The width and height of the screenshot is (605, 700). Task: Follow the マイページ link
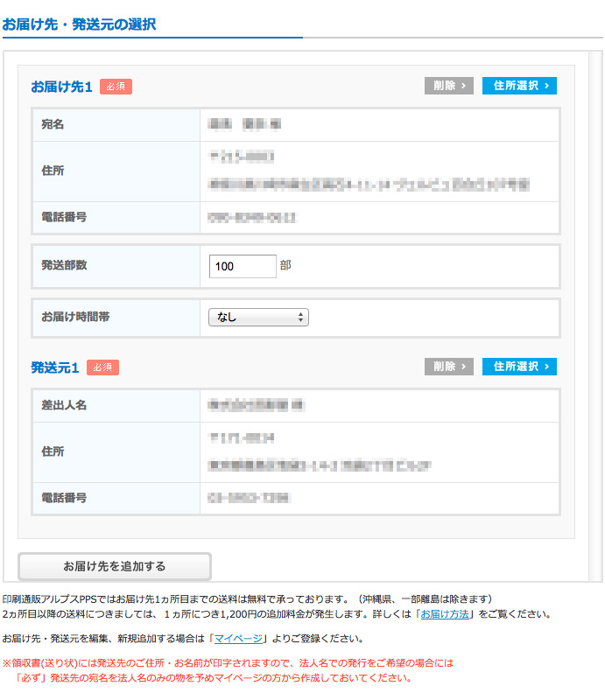[238, 639]
